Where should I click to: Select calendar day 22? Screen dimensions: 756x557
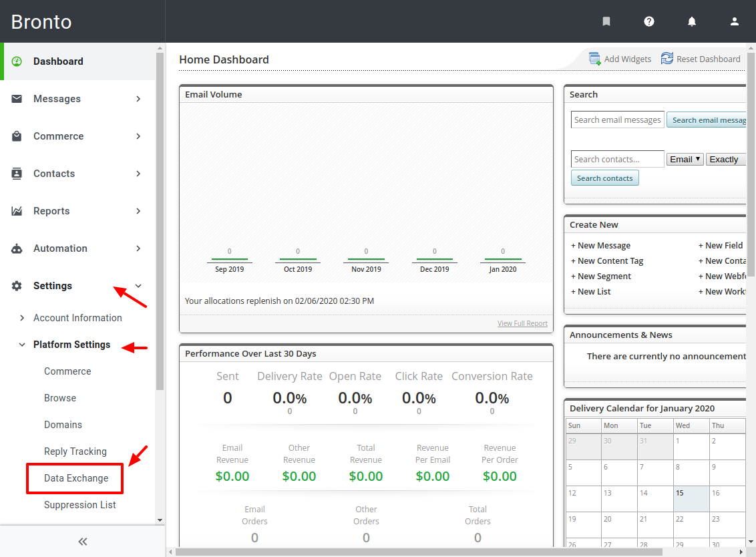(691, 525)
